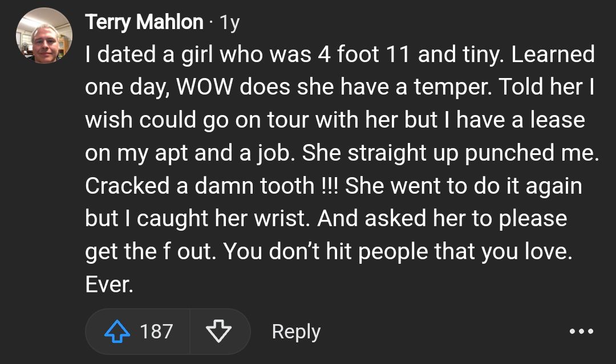This screenshot has width=616, height=364.
Task: Click the 1y timestamp
Action: point(229,23)
